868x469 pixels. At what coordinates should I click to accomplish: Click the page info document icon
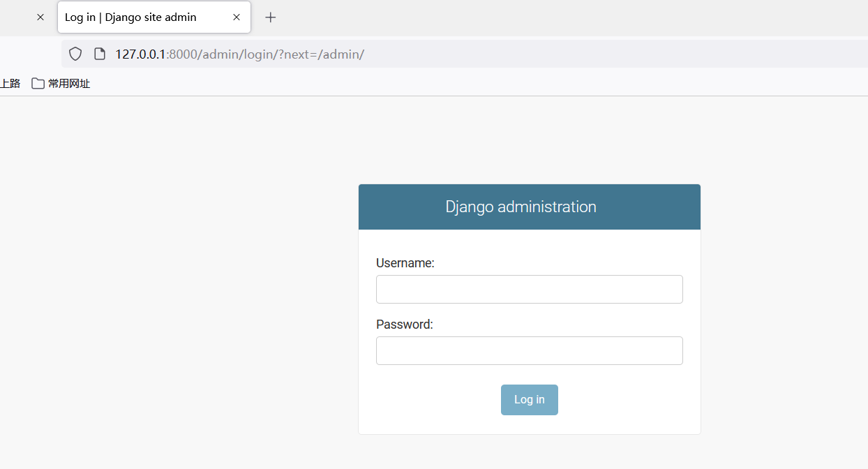pyautogui.click(x=100, y=54)
